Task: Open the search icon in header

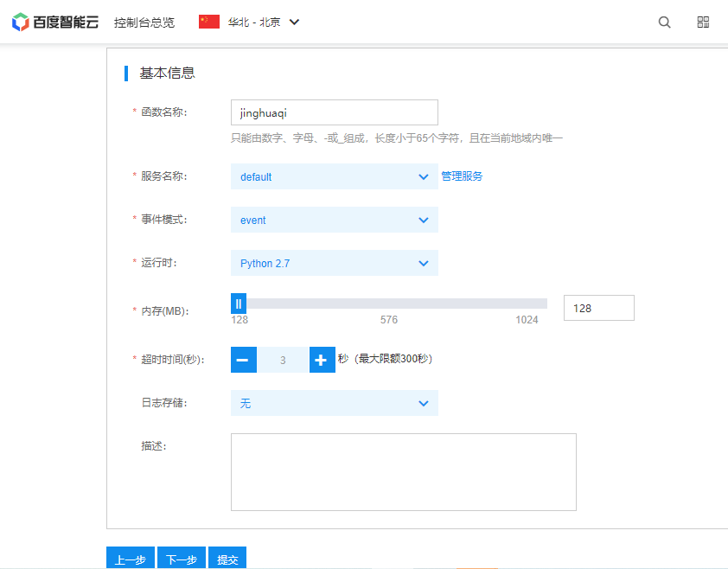Action: [x=664, y=22]
